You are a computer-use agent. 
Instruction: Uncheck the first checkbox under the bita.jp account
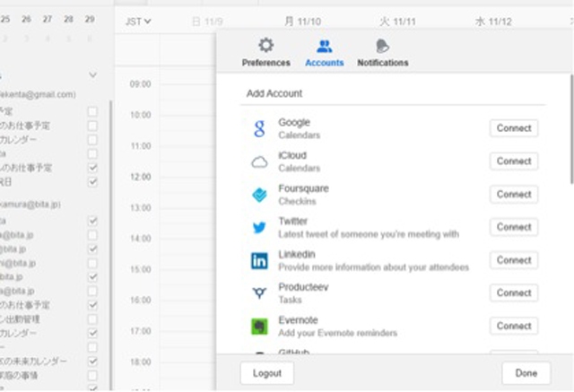(93, 221)
